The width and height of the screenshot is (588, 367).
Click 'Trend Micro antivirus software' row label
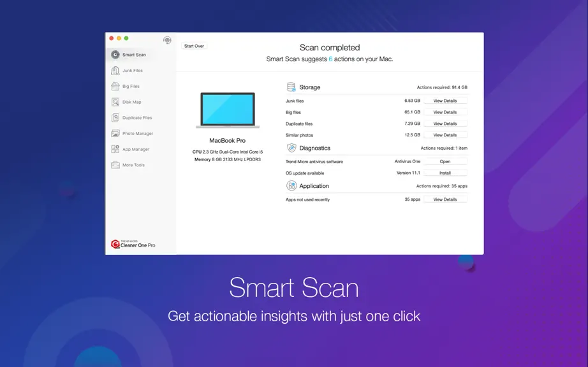click(x=314, y=162)
